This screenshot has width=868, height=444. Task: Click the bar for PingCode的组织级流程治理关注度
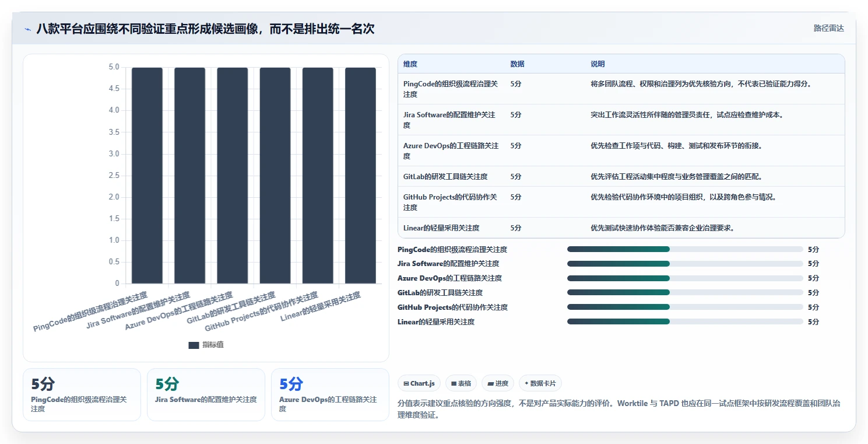tap(147, 176)
